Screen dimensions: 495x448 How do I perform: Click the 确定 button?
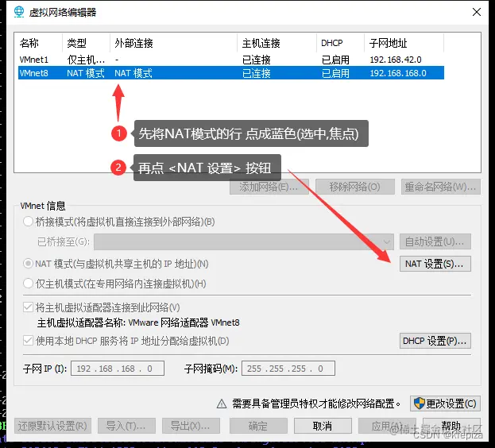[258, 426]
